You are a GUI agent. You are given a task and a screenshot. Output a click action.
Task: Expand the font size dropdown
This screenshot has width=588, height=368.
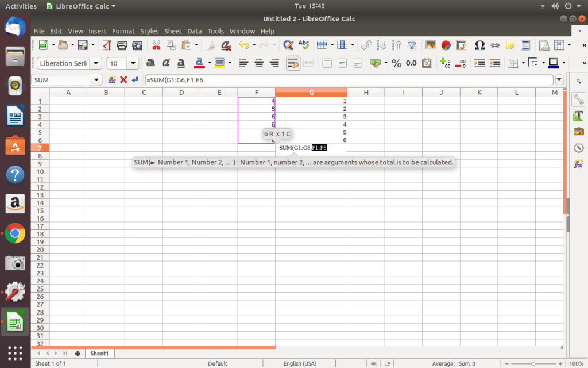click(134, 63)
